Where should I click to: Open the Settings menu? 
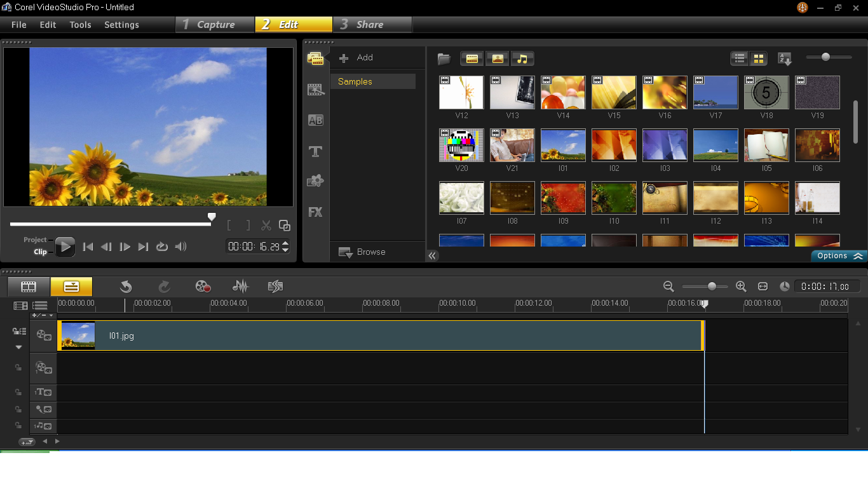121,25
